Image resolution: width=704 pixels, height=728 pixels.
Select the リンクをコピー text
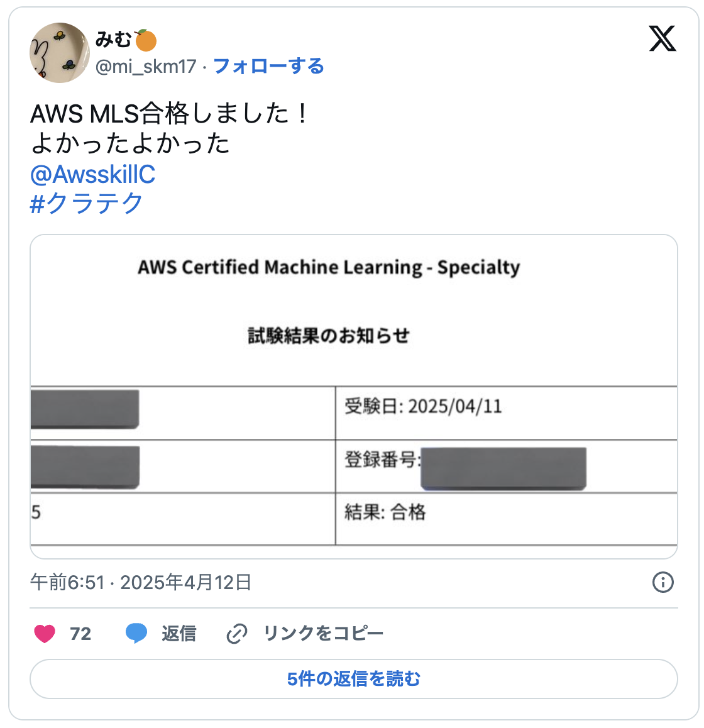[x=323, y=633]
